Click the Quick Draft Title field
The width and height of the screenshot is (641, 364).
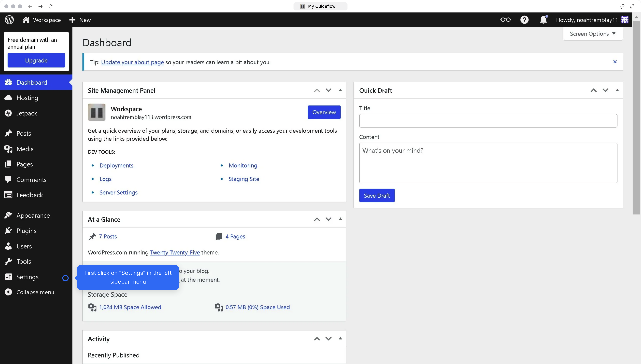[488, 121]
